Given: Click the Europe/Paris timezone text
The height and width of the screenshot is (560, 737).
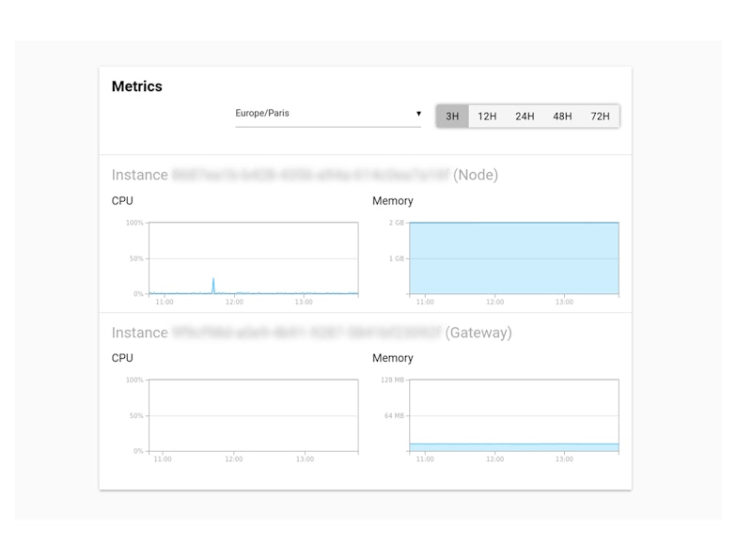Looking at the screenshot, I should 262,113.
